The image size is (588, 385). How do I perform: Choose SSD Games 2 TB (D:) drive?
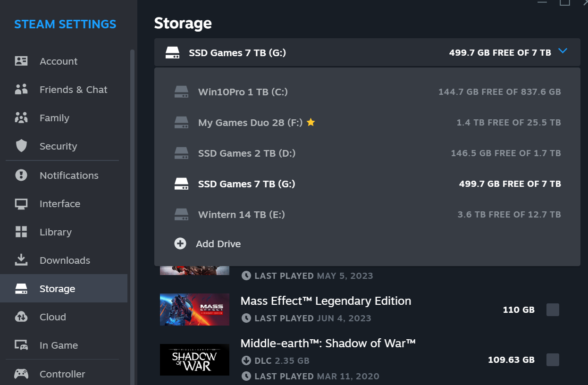coord(367,153)
